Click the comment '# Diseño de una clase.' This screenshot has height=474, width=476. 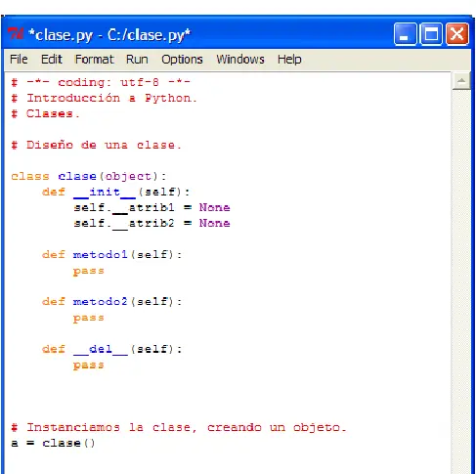point(96,145)
